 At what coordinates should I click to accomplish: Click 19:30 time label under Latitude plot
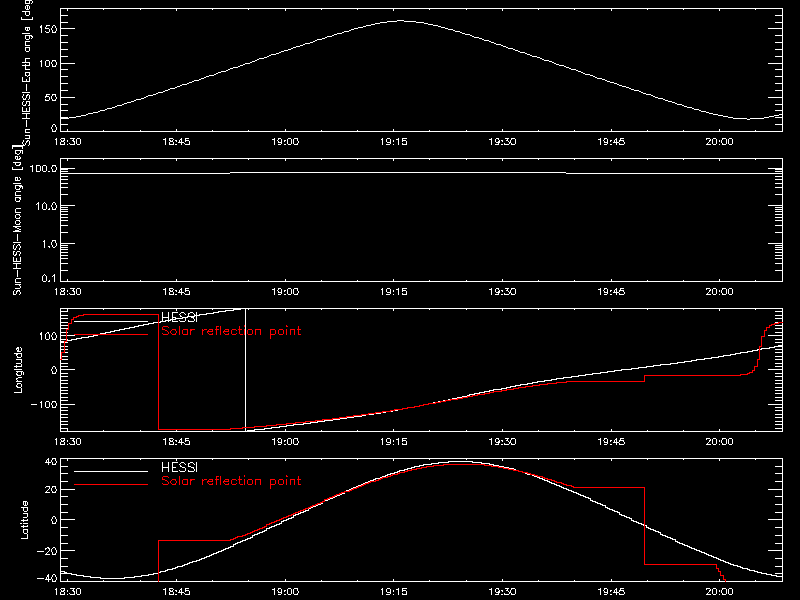click(502, 591)
